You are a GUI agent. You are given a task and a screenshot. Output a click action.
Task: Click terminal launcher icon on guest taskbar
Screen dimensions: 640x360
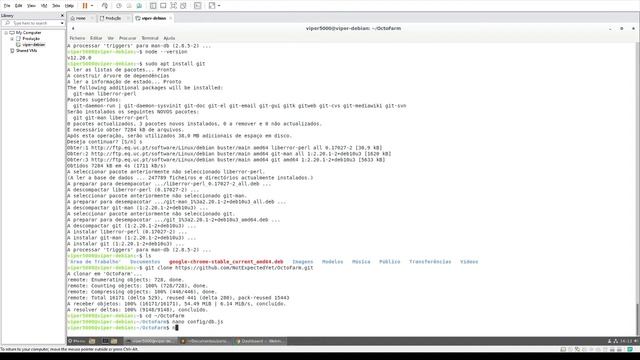[x=105, y=341]
